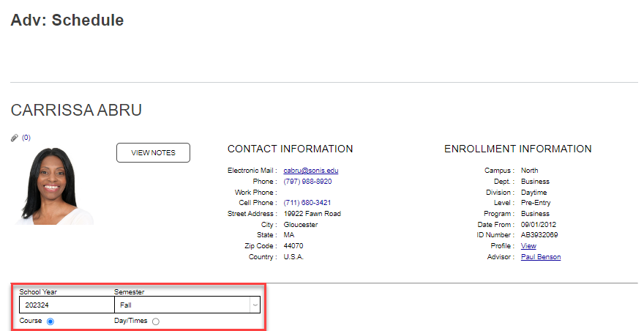The height and width of the screenshot is (331, 644).
Task: Open the Semester dropdown showing Fall
Action: [x=187, y=305]
